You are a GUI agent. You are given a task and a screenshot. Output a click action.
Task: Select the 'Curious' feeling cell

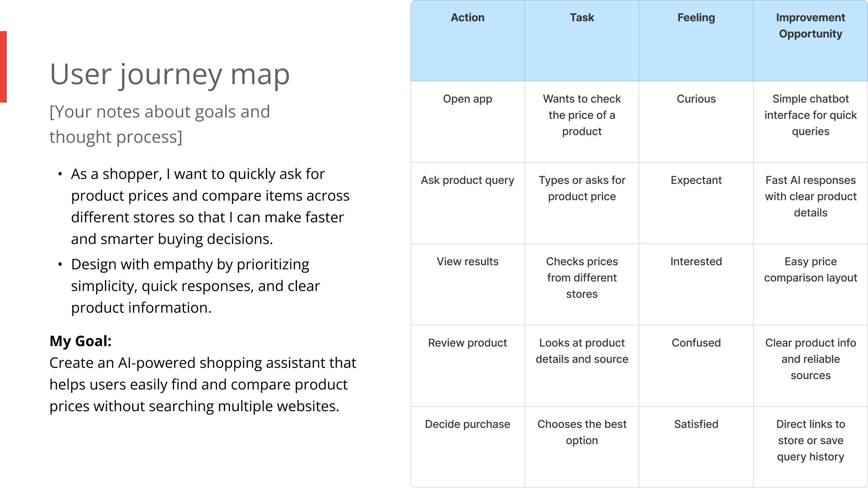point(696,122)
